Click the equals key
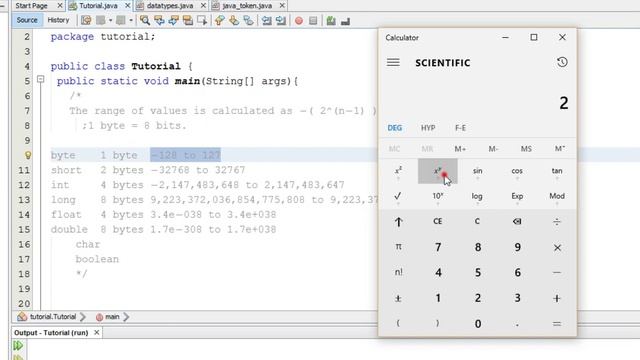 557,324
